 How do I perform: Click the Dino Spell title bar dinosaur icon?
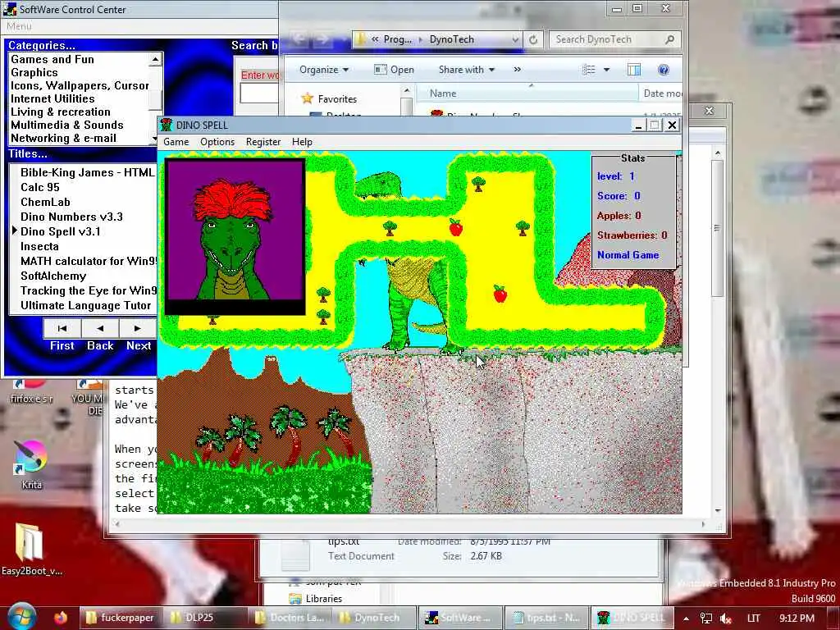pyautogui.click(x=166, y=125)
